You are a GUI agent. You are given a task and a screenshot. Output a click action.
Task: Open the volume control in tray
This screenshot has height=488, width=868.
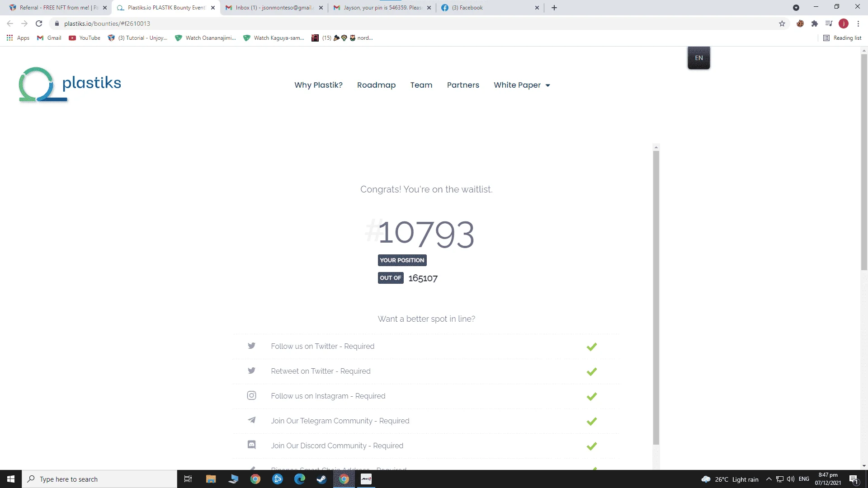(791, 479)
